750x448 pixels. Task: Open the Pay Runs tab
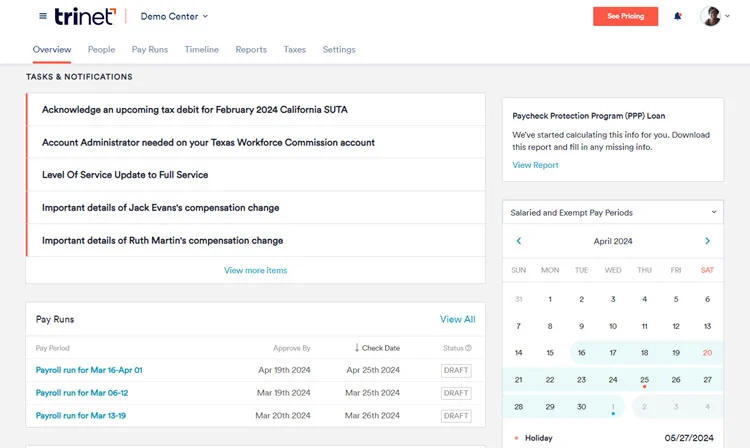pyautogui.click(x=150, y=50)
